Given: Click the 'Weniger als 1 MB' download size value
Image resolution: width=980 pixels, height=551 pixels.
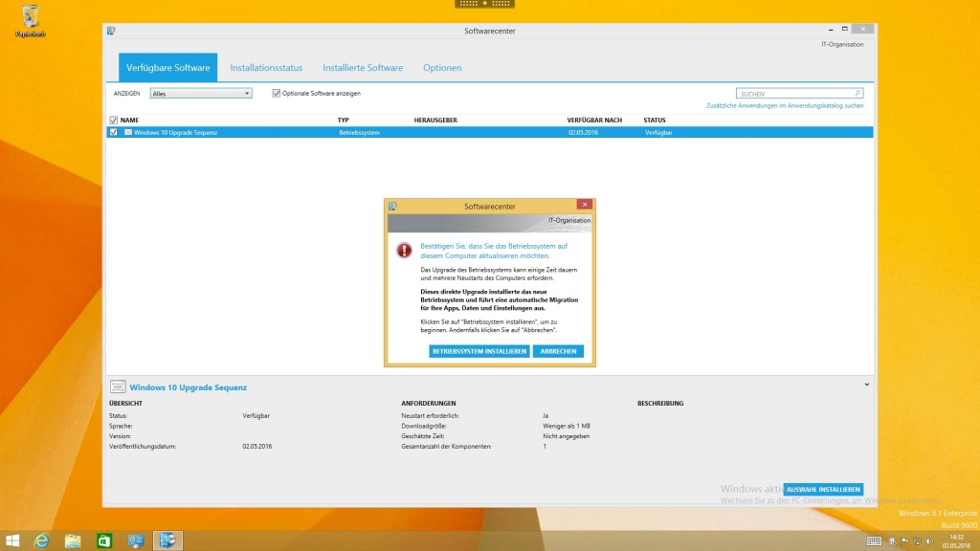Looking at the screenshot, I should tap(567, 426).
